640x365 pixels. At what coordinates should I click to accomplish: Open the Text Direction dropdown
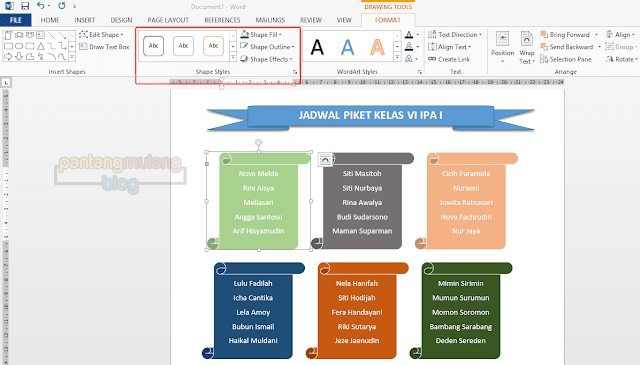tap(455, 35)
